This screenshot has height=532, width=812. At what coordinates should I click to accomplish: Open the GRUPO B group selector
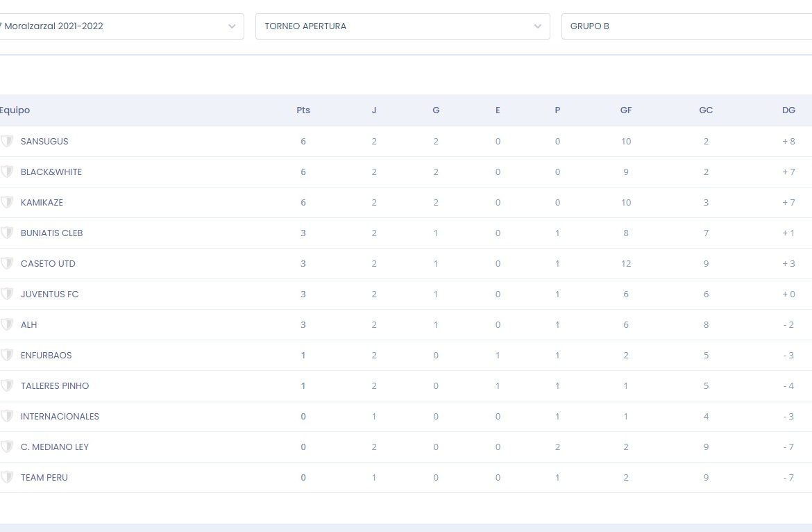click(686, 26)
